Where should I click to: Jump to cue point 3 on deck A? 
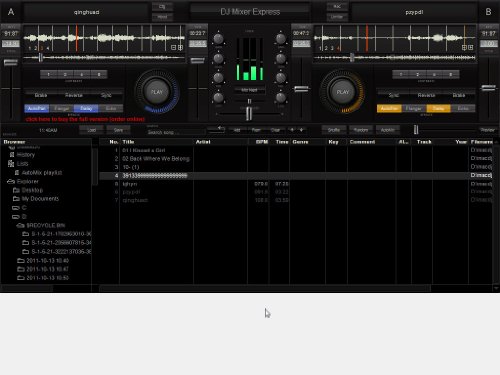click(x=42, y=48)
